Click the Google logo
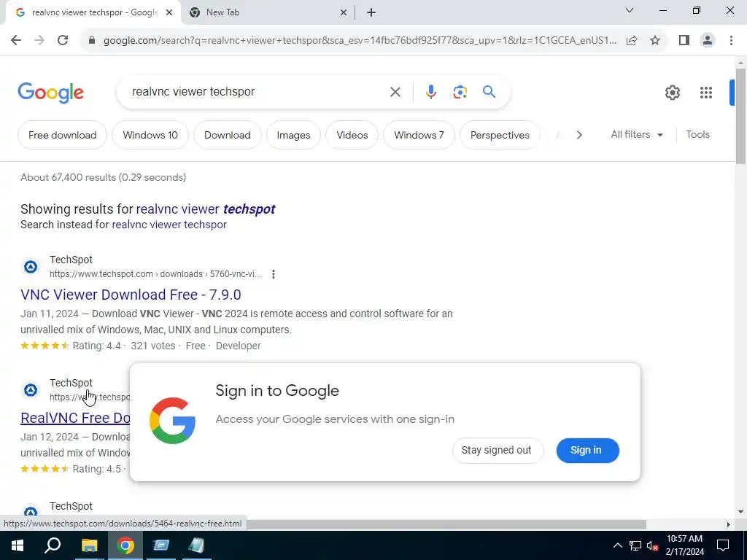 [x=50, y=93]
